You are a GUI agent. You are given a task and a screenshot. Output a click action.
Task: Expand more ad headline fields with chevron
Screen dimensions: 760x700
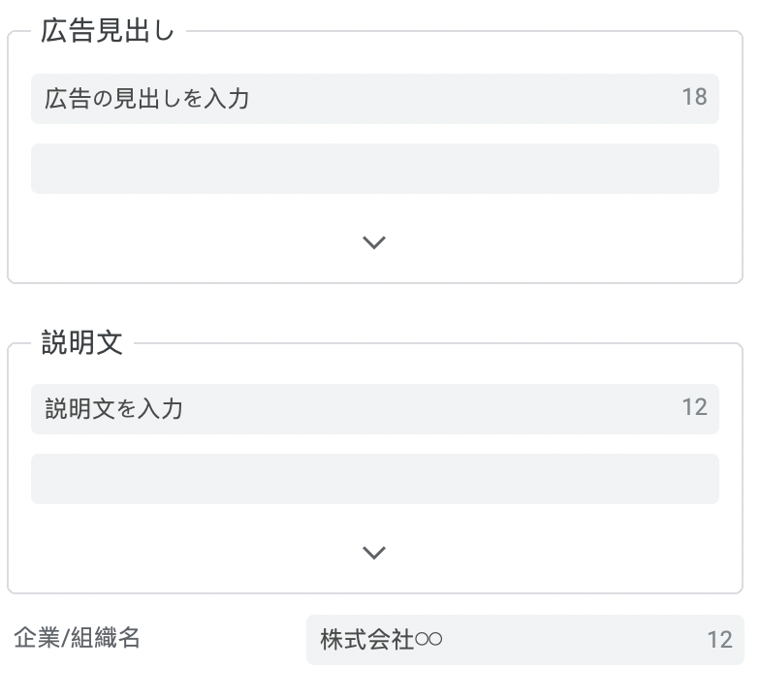(x=374, y=242)
